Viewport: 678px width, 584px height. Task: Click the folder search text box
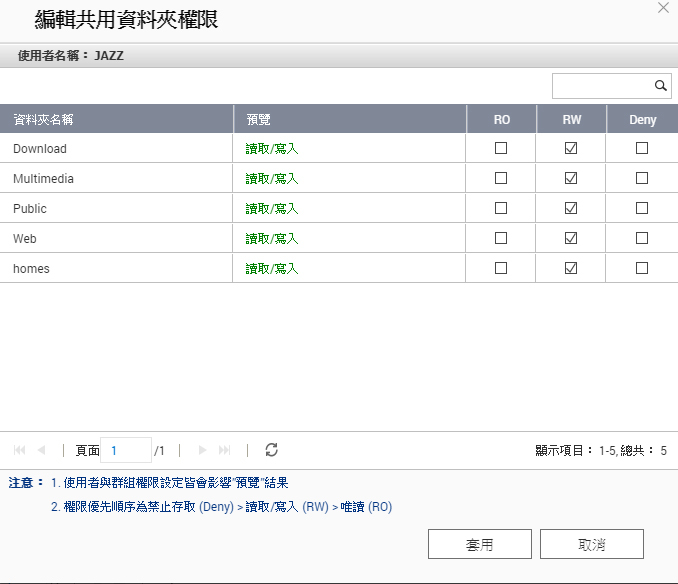click(602, 86)
